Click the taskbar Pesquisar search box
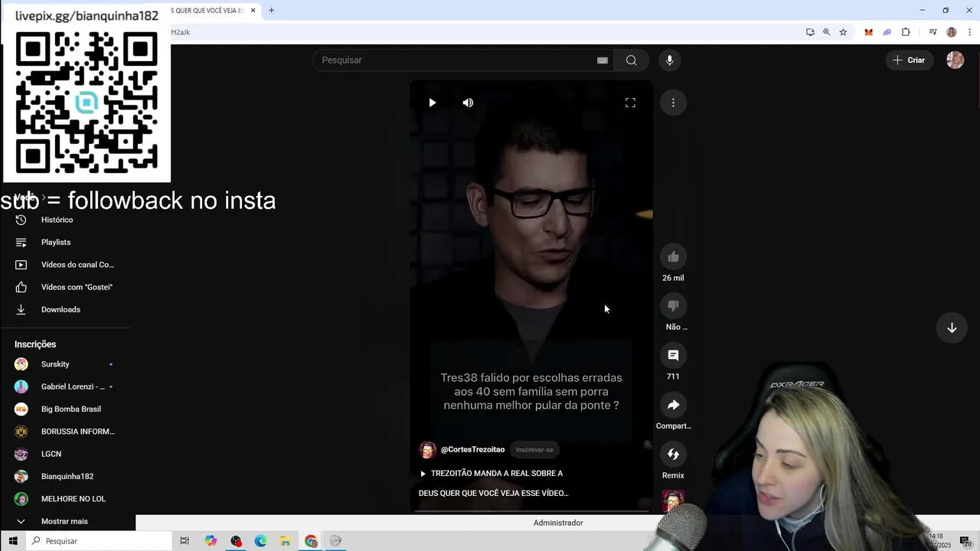The image size is (980, 551). pos(100,541)
